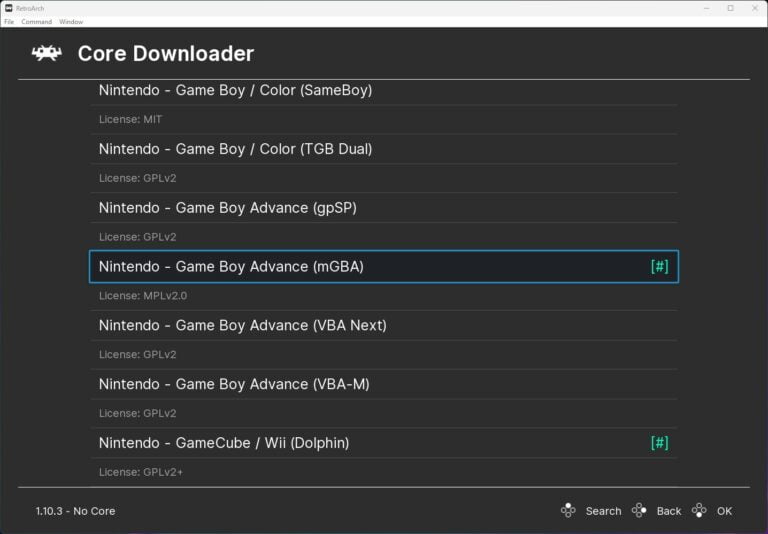Open the File menu
The width and height of the screenshot is (768, 534).
point(9,21)
